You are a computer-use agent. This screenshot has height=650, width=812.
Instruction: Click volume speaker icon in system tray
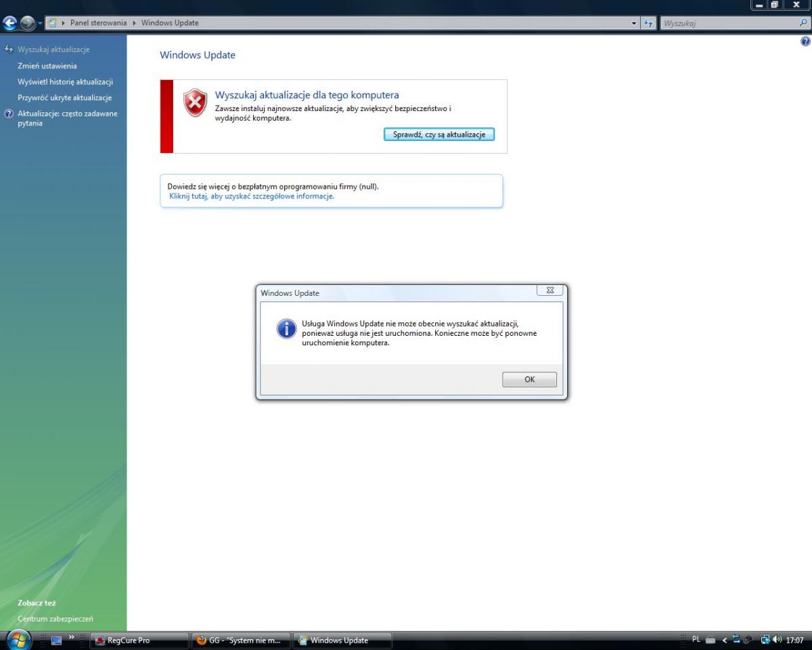tap(777, 640)
